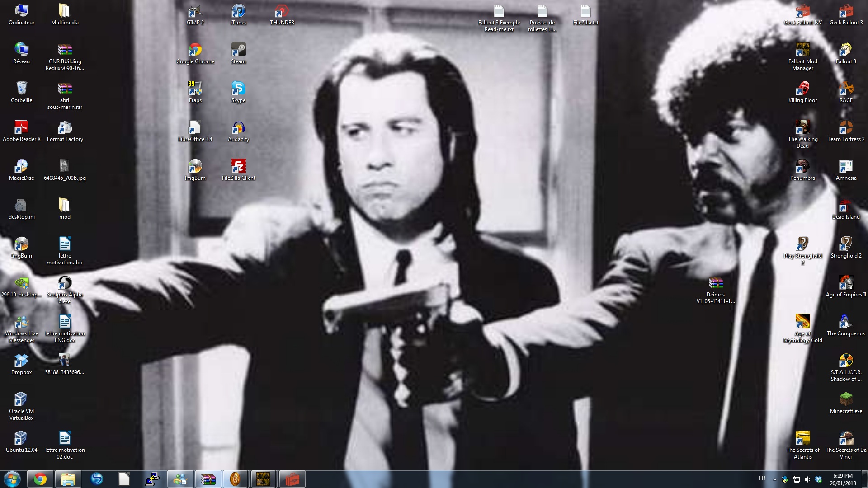Start the Killing Floor shortcut

tap(802, 92)
